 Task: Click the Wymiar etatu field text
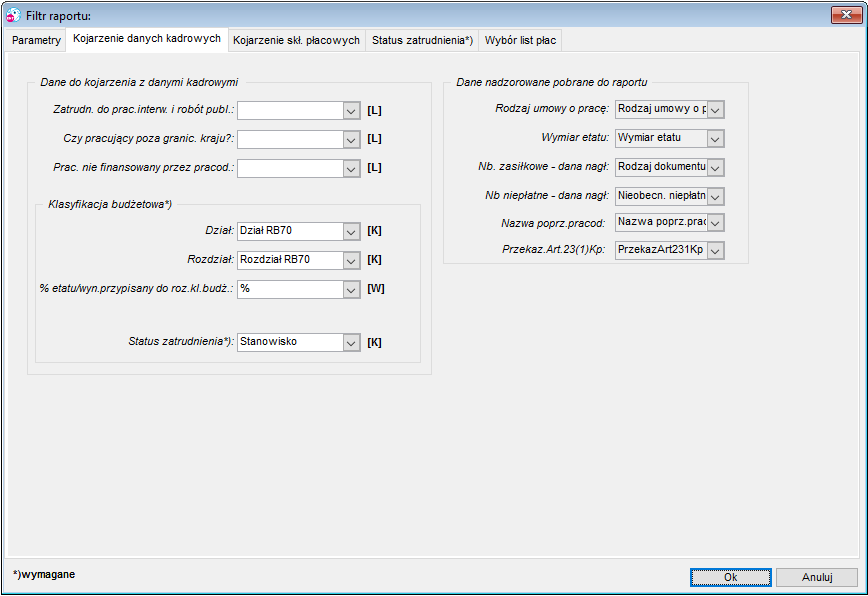[649, 137]
